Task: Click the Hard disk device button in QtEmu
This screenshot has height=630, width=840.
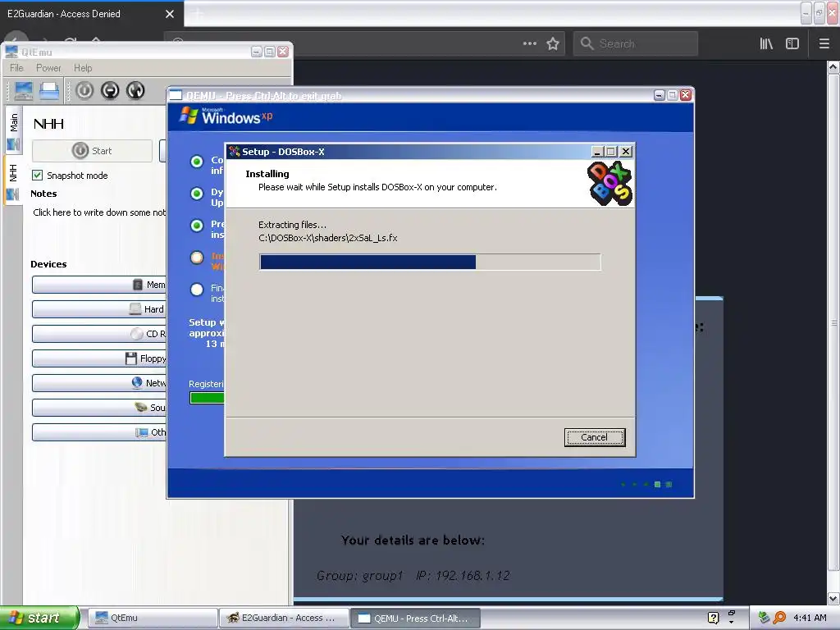Action: [x=99, y=309]
